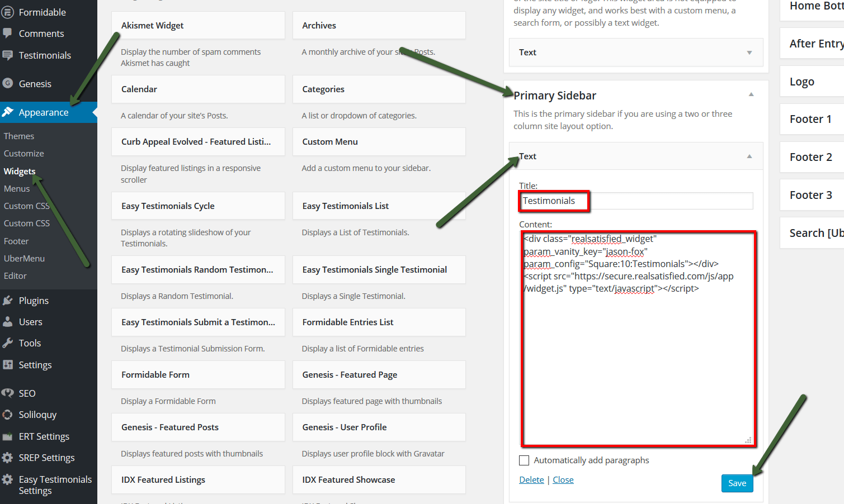Viewport: 844px width, 504px height.
Task: Open the first Custom CSS submenu item
Action: coord(27,206)
